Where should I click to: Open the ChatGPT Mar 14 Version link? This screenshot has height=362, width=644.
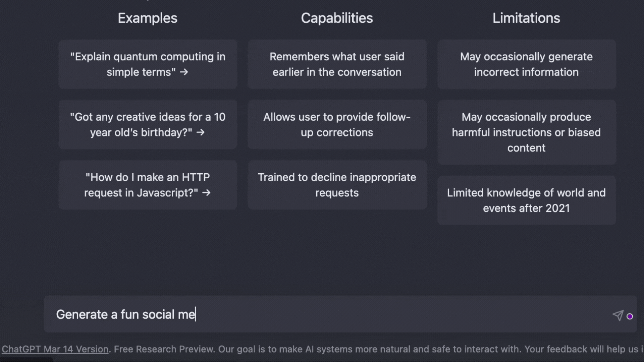(x=55, y=349)
